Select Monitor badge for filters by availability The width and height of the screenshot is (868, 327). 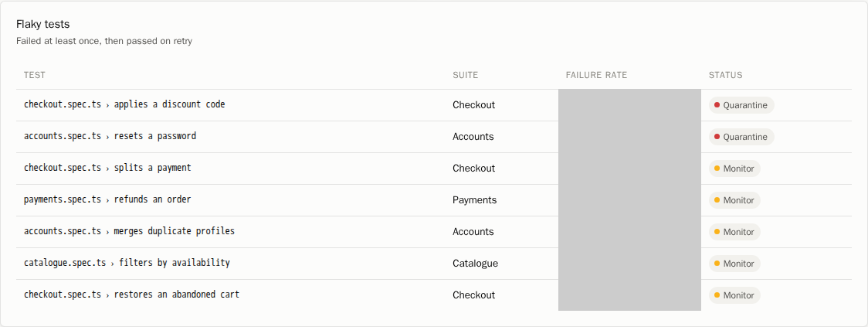[x=734, y=264]
